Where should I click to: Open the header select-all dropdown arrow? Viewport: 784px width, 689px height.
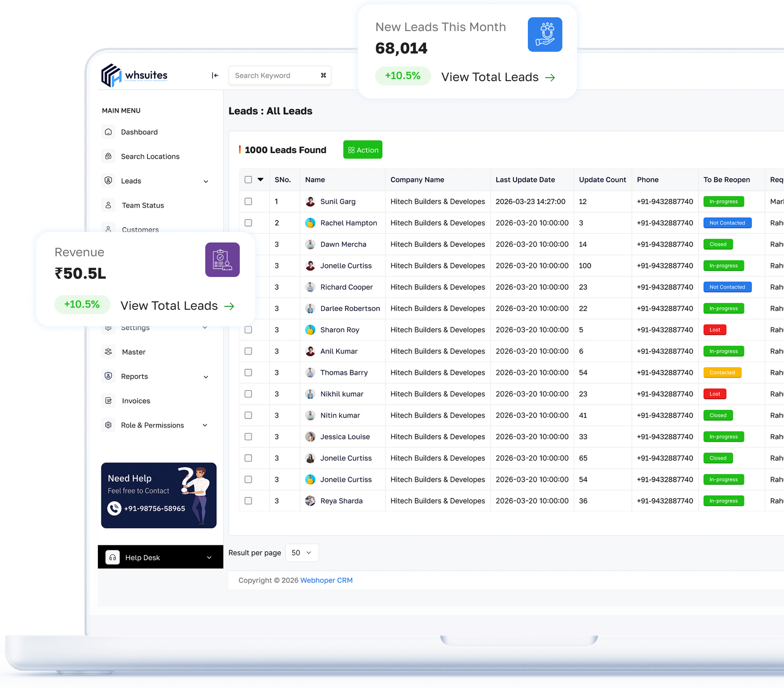pos(260,179)
